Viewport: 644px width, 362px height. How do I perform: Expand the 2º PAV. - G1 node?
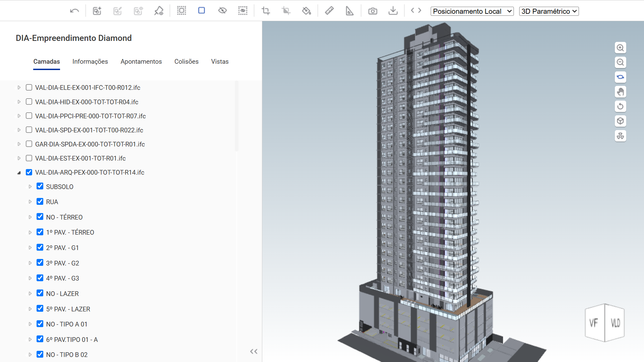pos(30,248)
